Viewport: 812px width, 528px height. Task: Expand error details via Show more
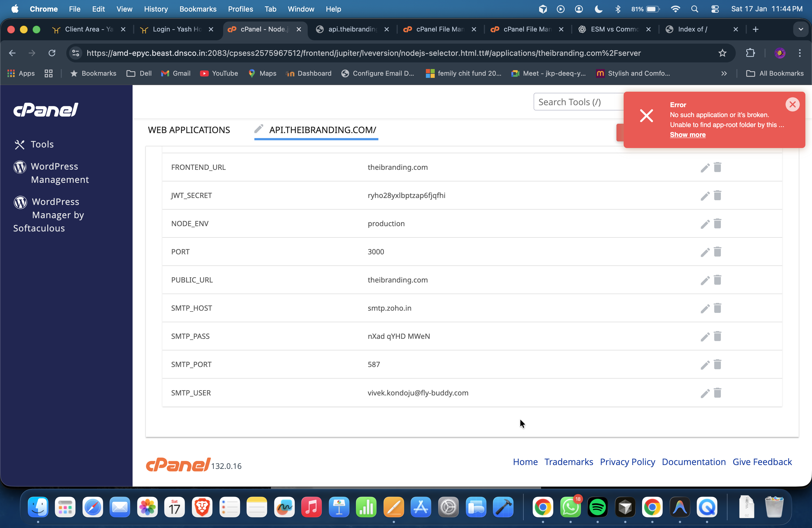[x=687, y=135]
